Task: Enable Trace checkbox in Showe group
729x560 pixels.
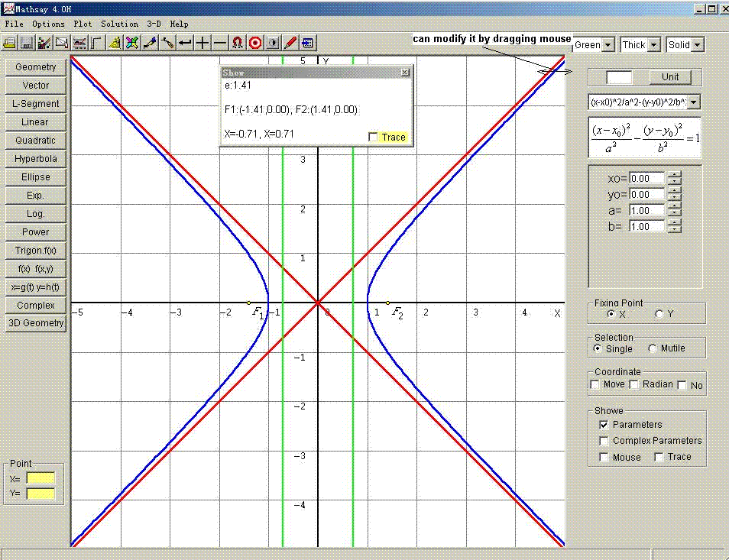Action: pos(659,458)
